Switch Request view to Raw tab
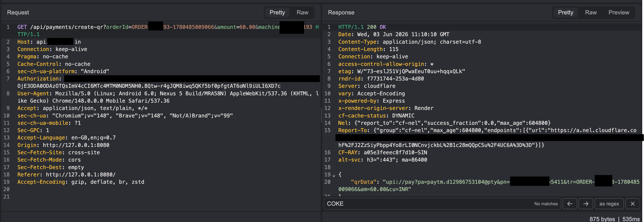Screen dimensions: 644x222 click(302, 13)
